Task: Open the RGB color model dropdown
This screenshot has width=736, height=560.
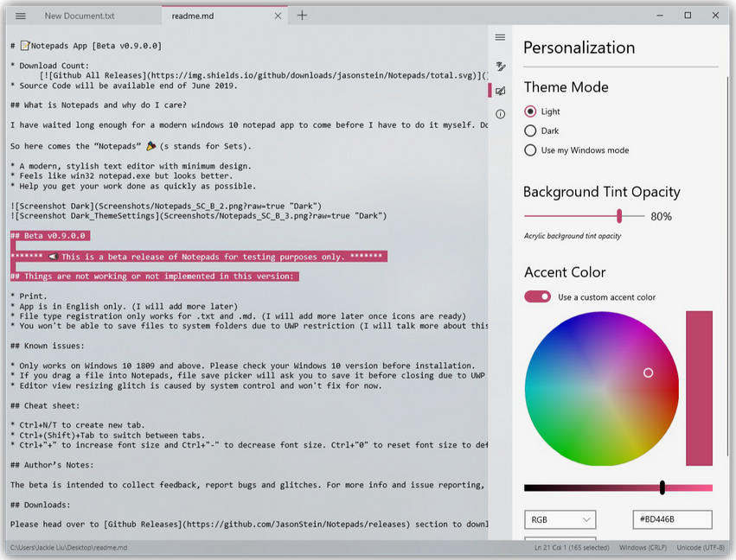Action: click(560, 519)
